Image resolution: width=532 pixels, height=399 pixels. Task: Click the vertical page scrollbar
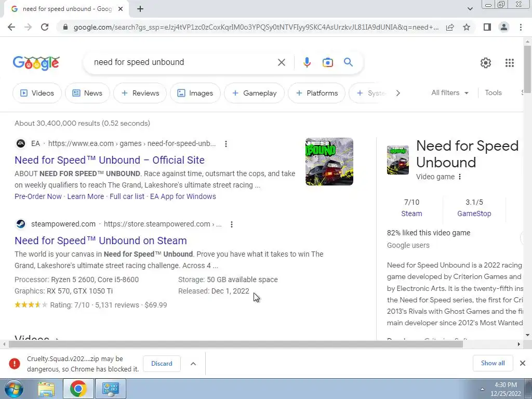(528, 69)
